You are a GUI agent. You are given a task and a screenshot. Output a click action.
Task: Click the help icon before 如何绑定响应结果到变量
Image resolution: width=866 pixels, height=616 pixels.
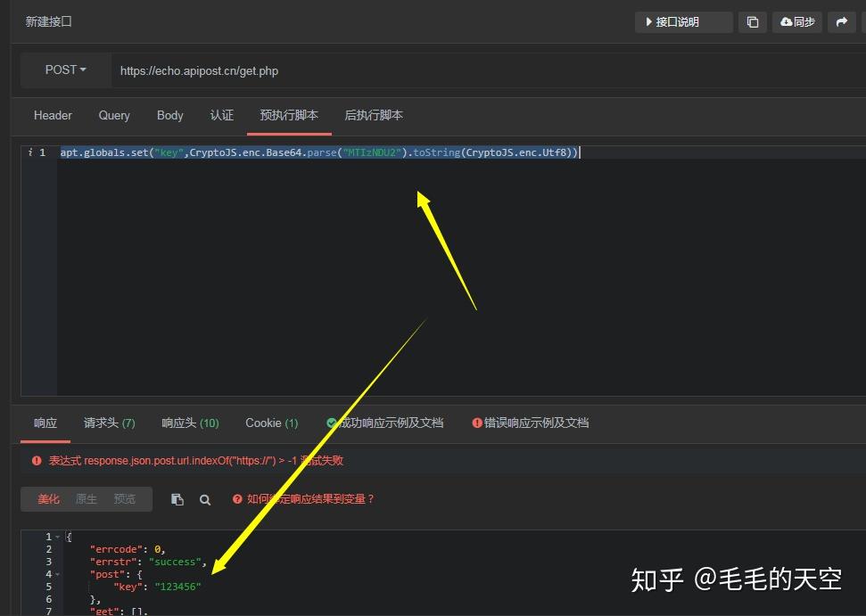coord(237,499)
